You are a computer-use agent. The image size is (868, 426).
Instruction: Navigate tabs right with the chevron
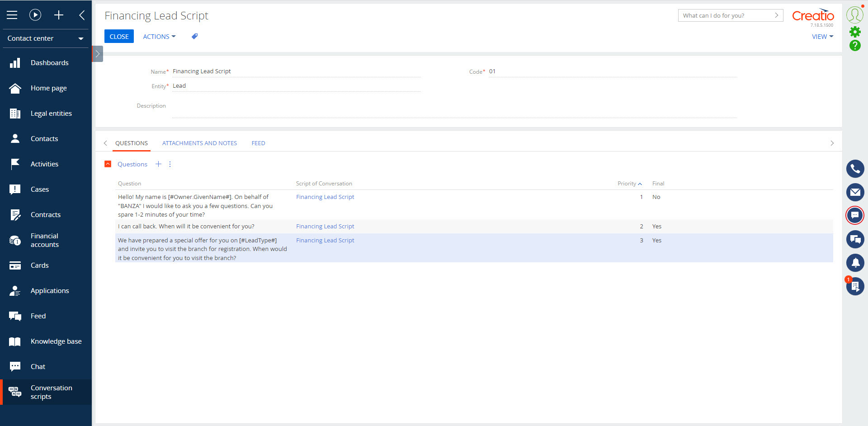832,143
